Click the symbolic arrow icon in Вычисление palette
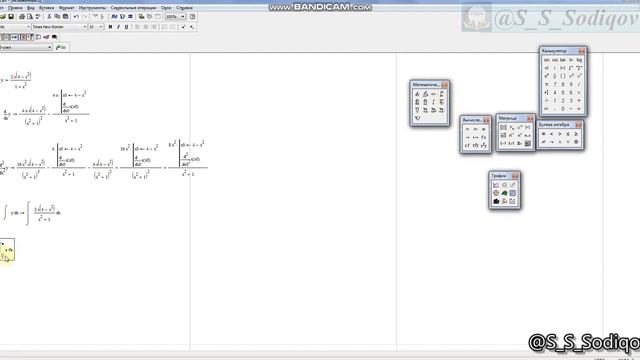This screenshot has height=360, width=640. [467, 137]
